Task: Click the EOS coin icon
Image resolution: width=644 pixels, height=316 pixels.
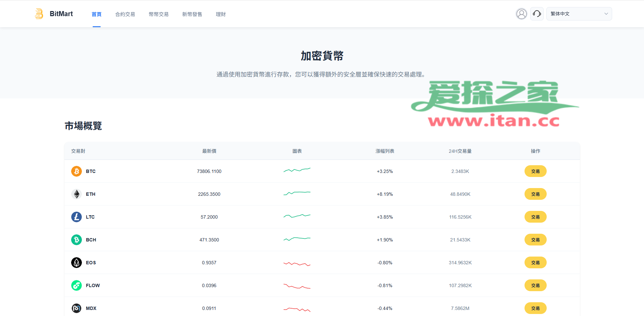Action: pyautogui.click(x=77, y=263)
